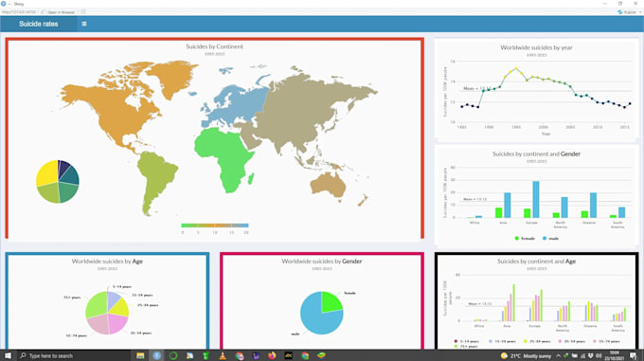The height and width of the screenshot is (361, 644).
Task: Open the Publish dropdown arrow
Action: tap(640, 12)
